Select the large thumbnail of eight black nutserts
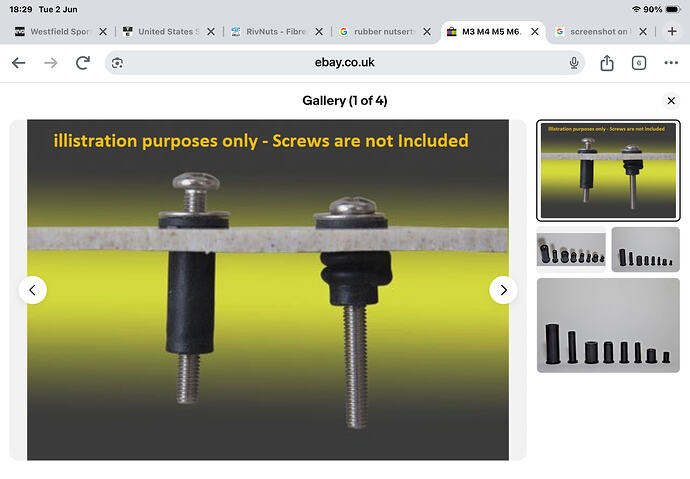This screenshot has height=479, width=690. click(608, 325)
